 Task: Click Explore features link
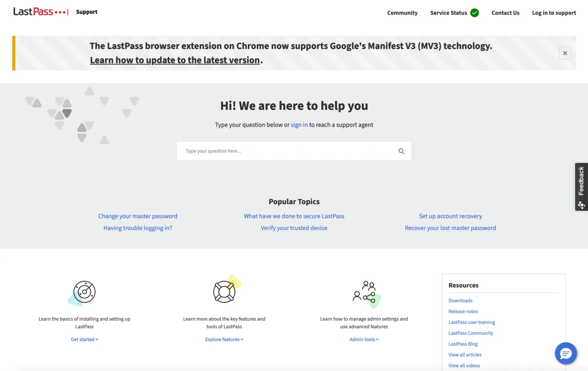coord(224,339)
